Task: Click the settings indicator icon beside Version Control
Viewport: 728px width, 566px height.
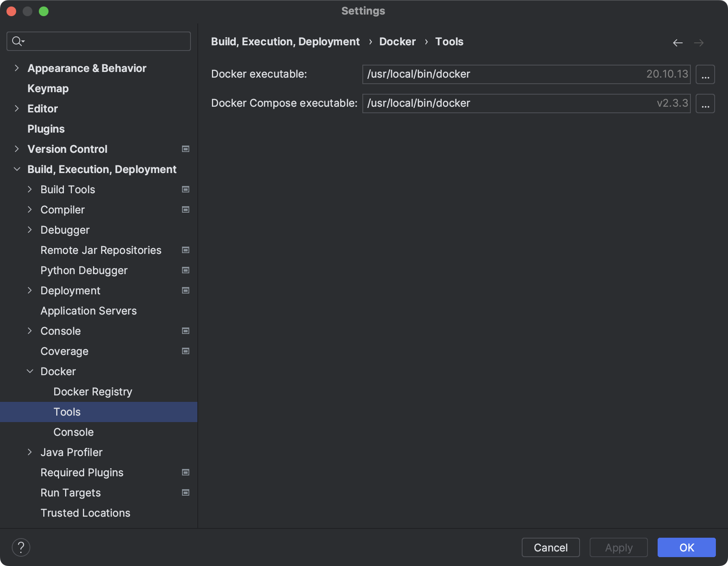Action: (x=185, y=149)
